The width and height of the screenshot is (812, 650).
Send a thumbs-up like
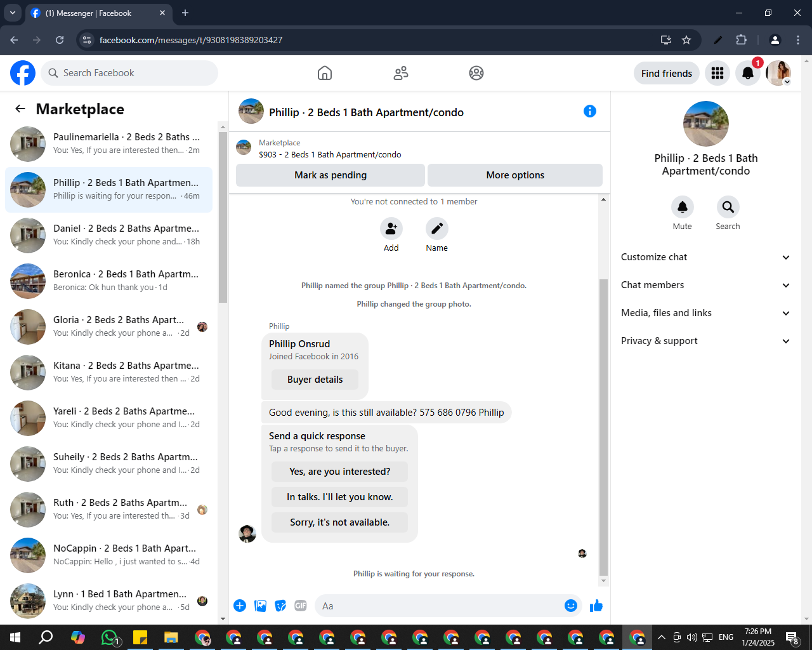click(596, 606)
